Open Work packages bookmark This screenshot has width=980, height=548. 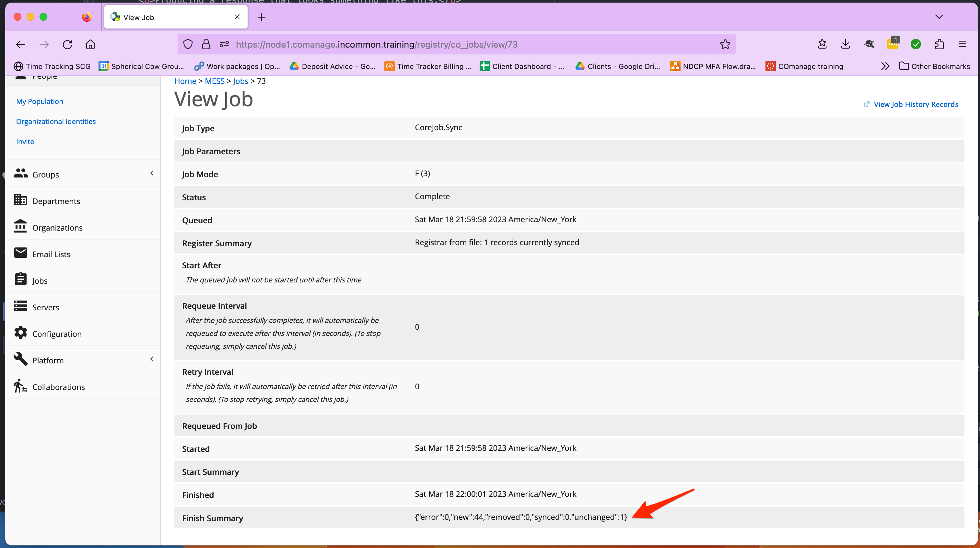(x=237, y=66)
